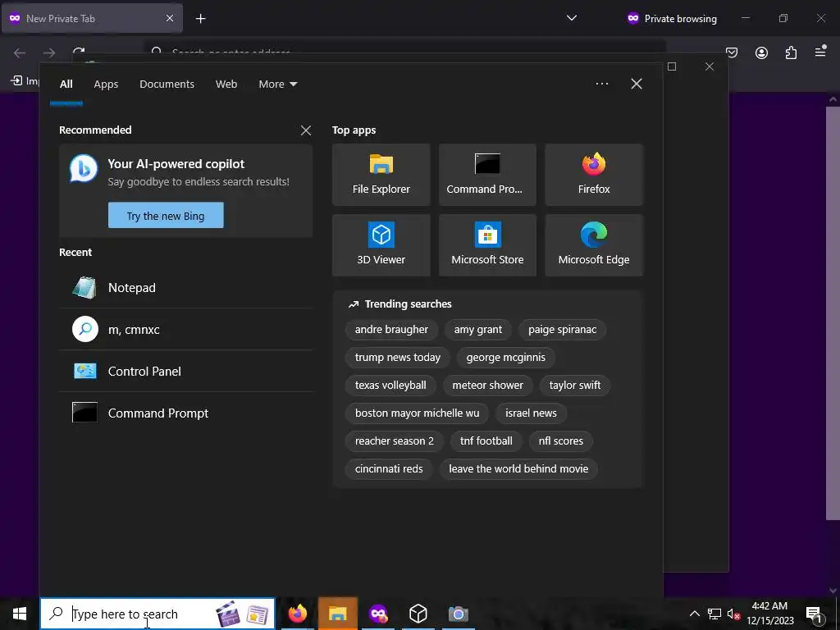The width and height of the screenshot is (840, 630).
Task: Open Firefox from the Top apps grid
Action: 594,175
